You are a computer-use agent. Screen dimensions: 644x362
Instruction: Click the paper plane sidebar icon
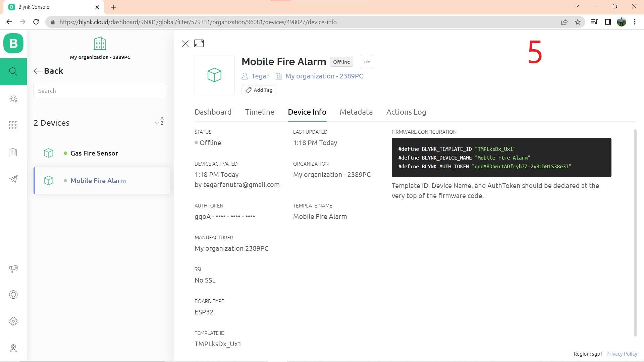pos(13,179)
